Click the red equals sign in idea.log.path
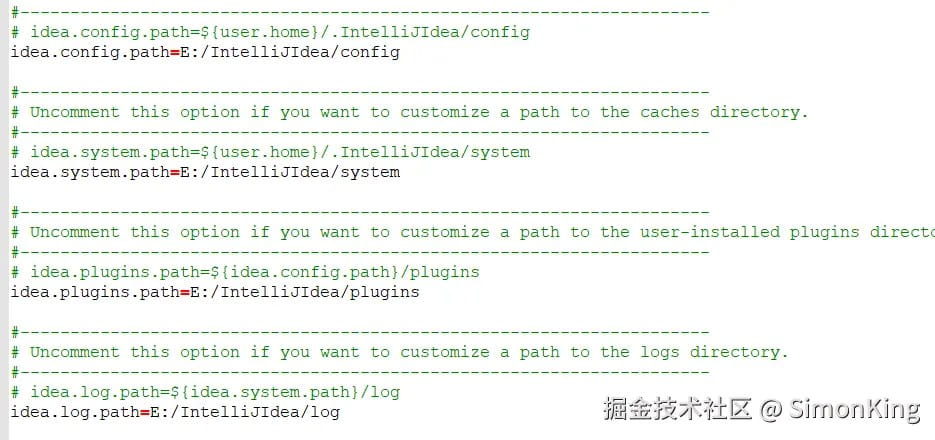 pos(145,412)
